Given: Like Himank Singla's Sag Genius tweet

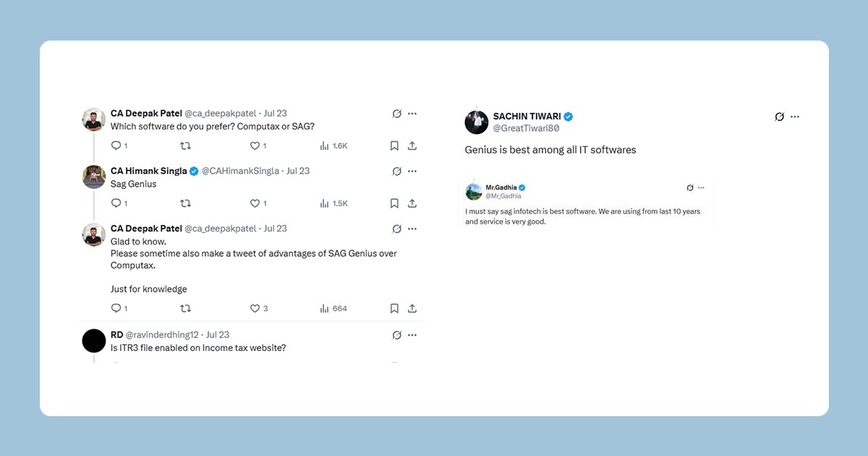Looking at the screenshot, I should tap(255, 203).
